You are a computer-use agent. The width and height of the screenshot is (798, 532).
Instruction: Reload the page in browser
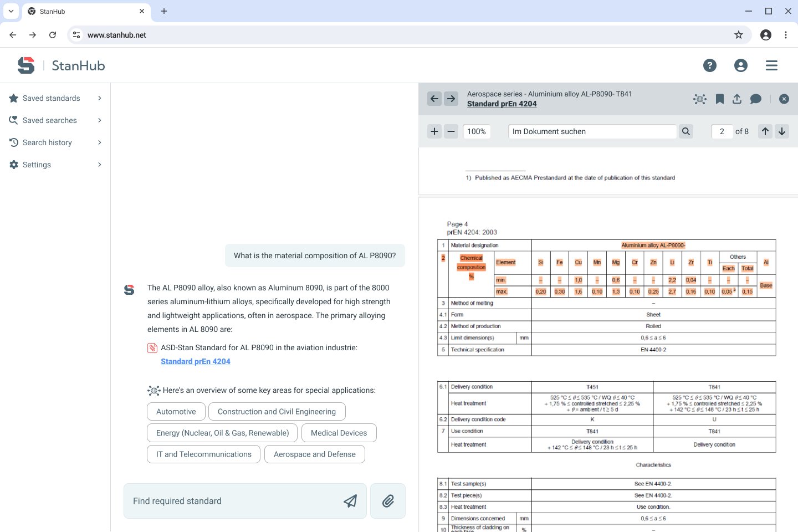tap(53, 35)
